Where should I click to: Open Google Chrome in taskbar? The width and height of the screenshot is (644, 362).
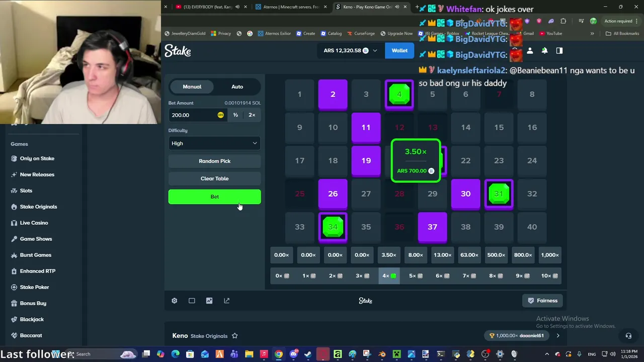coord(278,354)
